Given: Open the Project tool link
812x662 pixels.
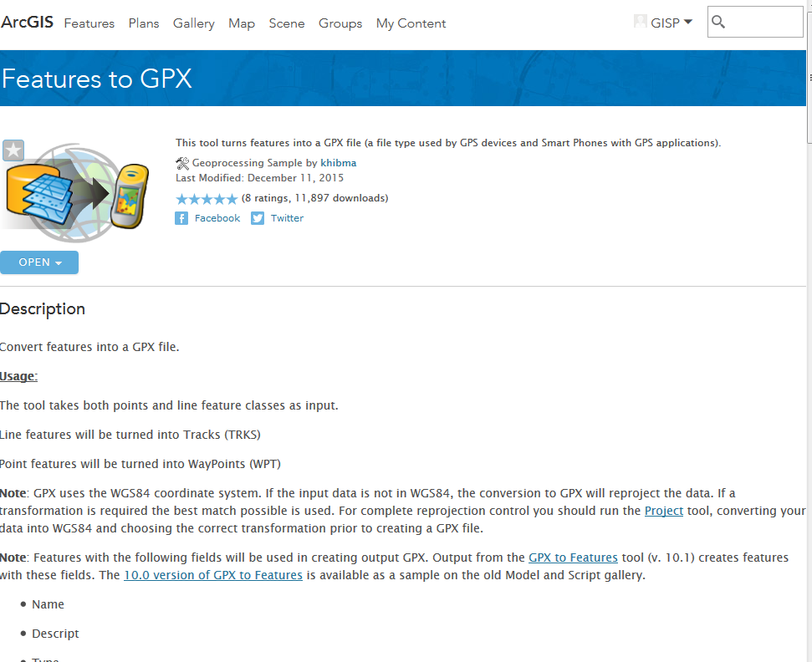Looking at the screenshot, I should 663,511.
